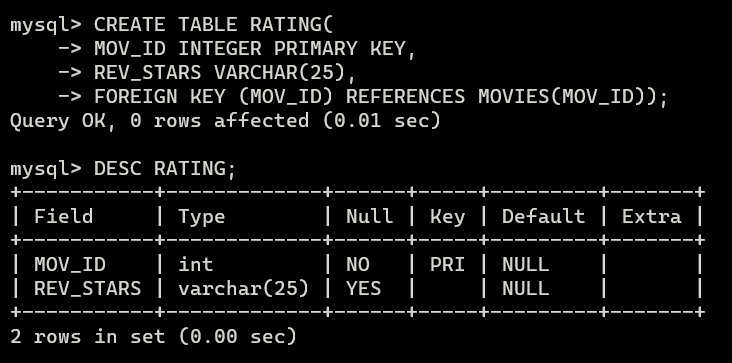
Task: Click the Query OK result message
Action: point(225,121)
